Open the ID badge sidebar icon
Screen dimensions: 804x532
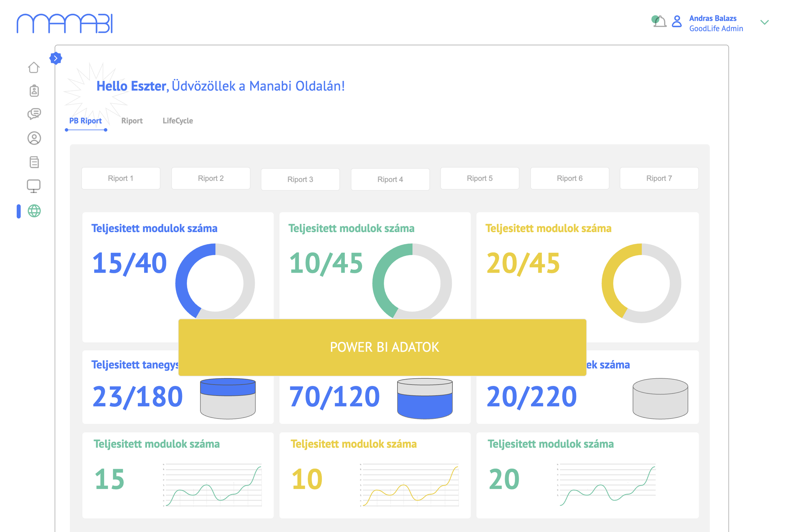(x=34, y=91)
